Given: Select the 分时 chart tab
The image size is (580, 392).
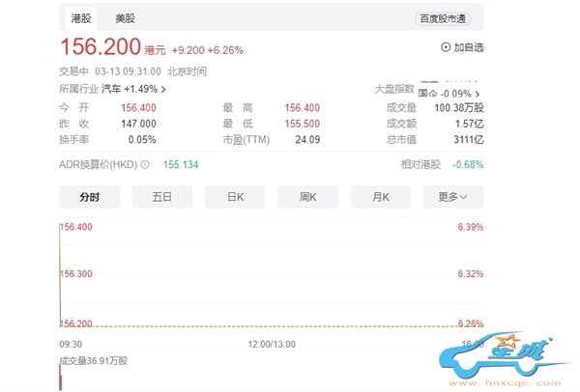Looking at the screenshot, I should tap(90, 197).
